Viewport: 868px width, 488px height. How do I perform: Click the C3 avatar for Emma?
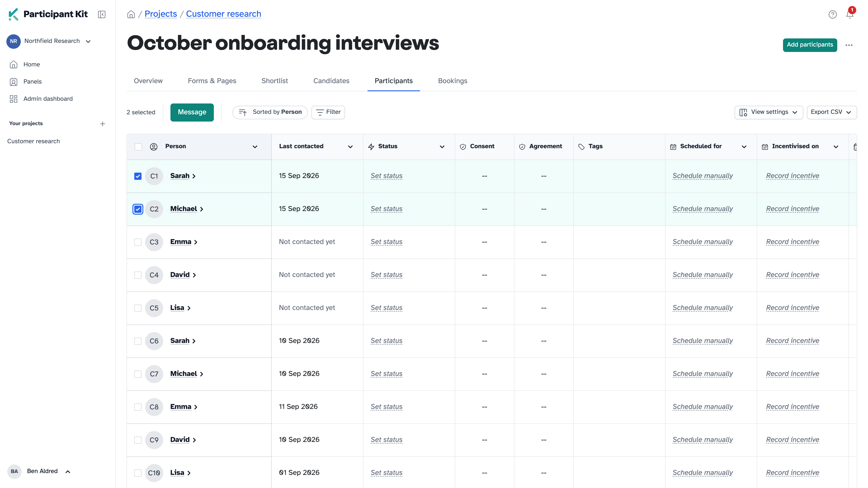[x=154, y=242]
